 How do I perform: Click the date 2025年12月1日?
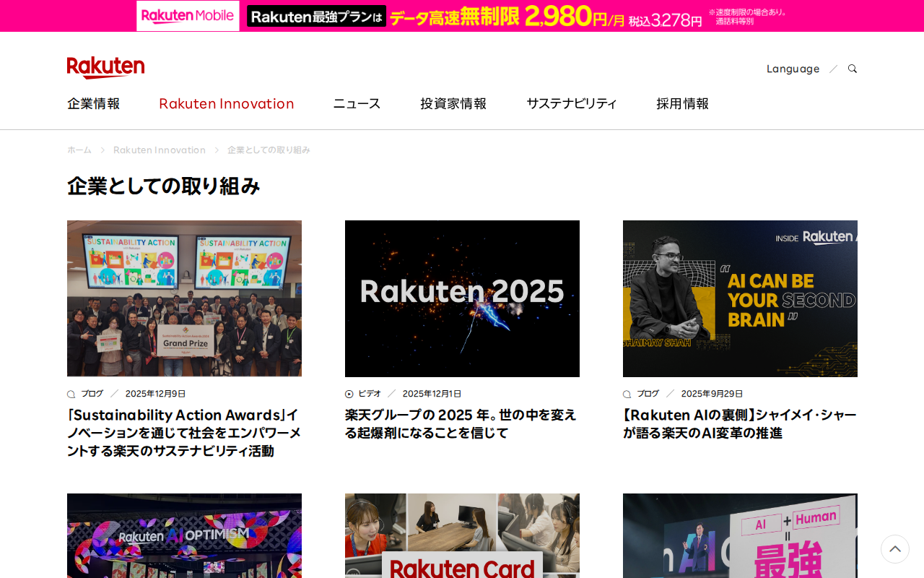point(432,394)
